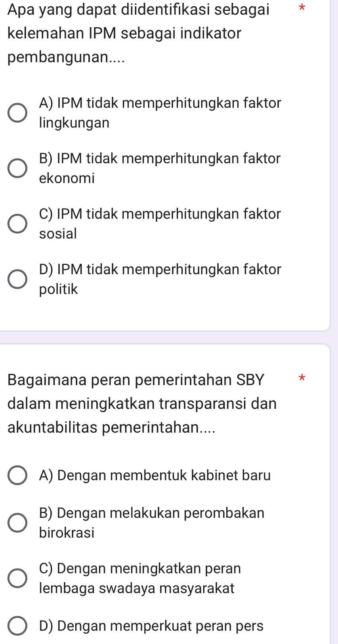
Task: Pick radio circle beside 'faktor politik'
Action: [x=18, y=279]
